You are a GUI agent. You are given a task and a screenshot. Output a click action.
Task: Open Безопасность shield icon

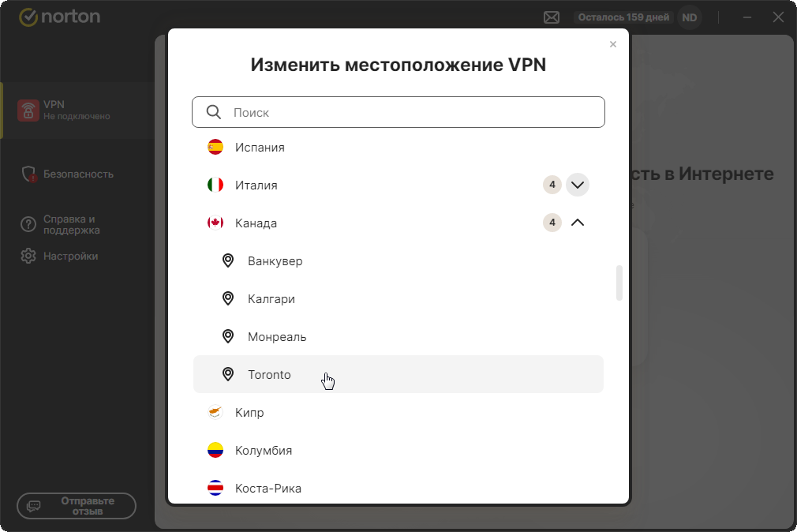pyautogui.click(x=29, y=174)
